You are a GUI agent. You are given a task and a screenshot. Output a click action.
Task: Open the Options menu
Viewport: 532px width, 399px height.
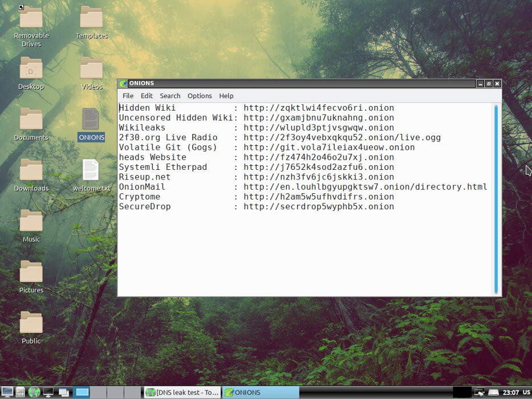tap(200, 96)
